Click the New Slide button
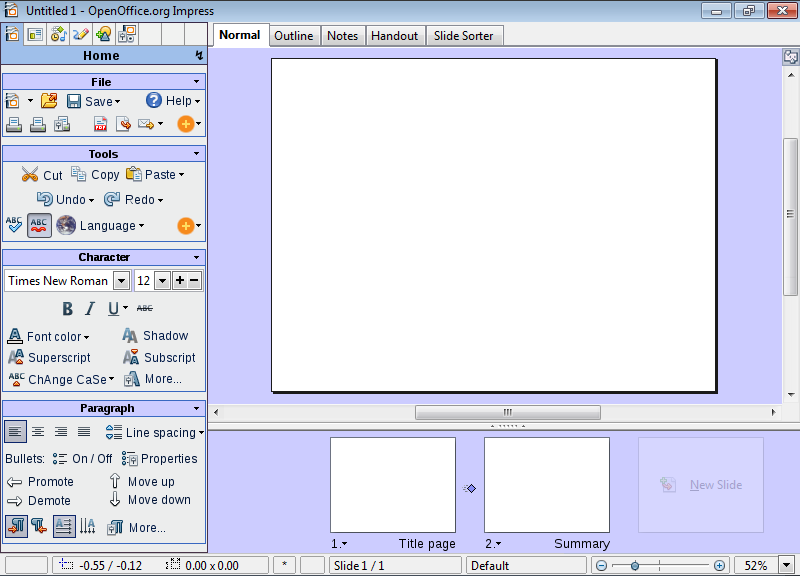Image resolution: width=800 pixels, height=576 pixels. (x=701, y=485)
